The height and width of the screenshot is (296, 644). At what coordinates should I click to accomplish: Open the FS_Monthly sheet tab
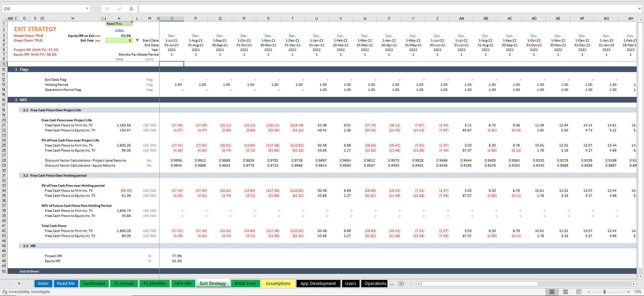(x=154, y=284)
